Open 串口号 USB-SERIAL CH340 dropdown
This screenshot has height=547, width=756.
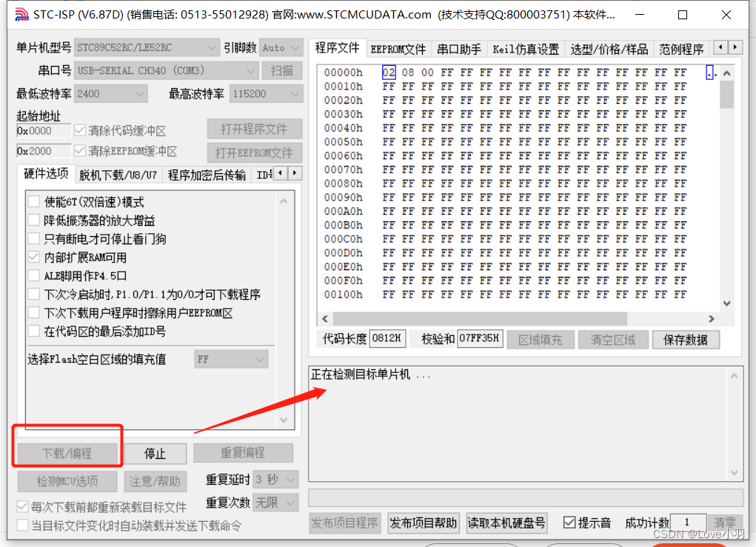pos(167,71)
